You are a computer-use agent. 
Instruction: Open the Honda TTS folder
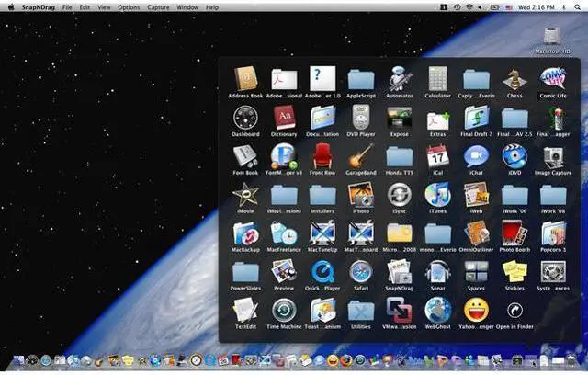(400, 157)
